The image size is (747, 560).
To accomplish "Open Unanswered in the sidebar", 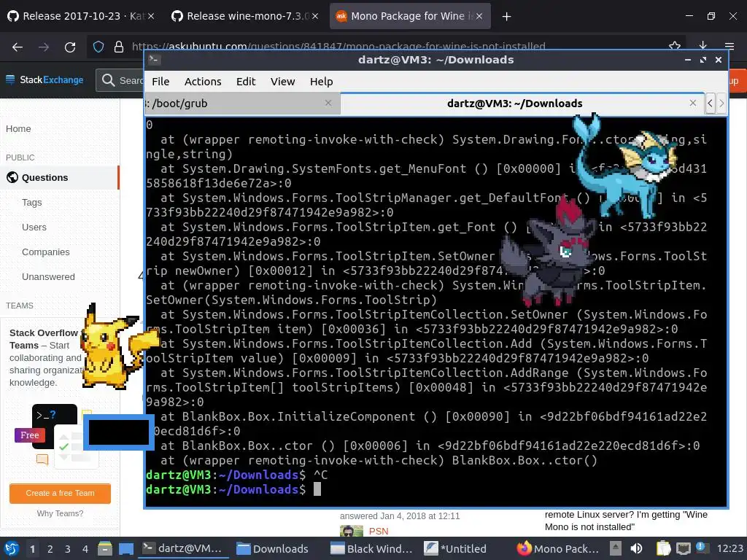I will 48,276.
